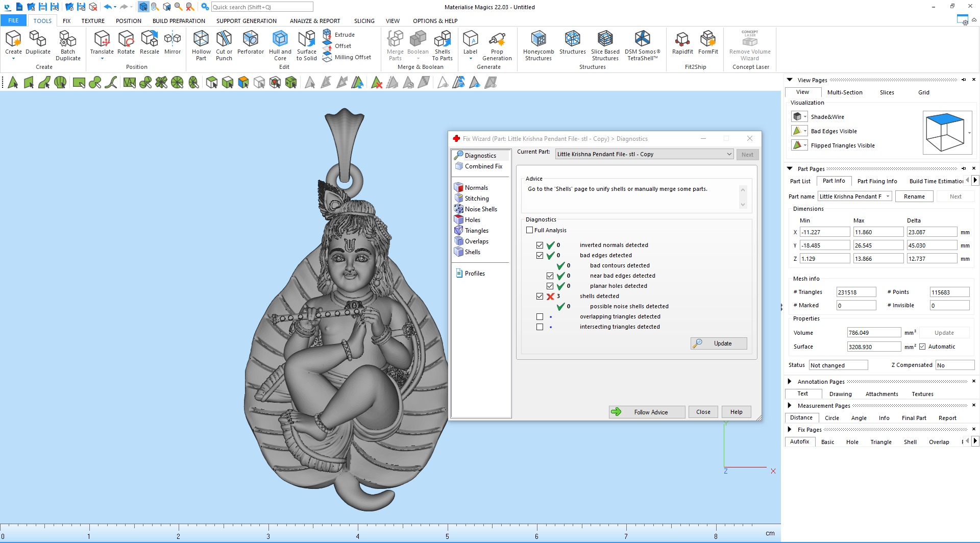Toggle inverted normals detected checkbox
Screen dimensions: 980x543
(x=540, y=245)
